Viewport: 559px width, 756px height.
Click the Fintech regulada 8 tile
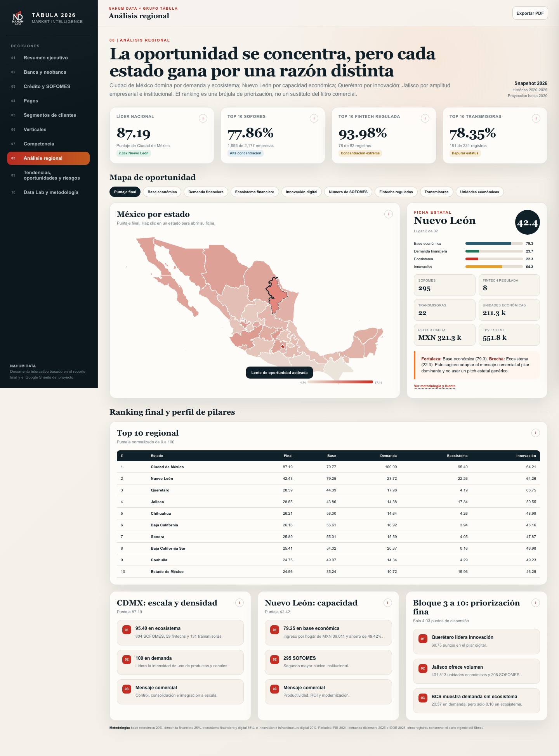[509, 285]
